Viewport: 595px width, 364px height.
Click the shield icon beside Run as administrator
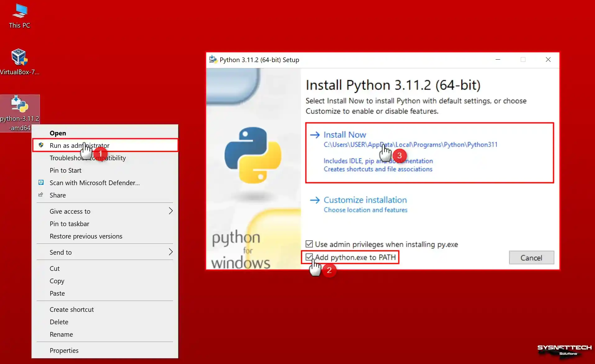click(x=41, y=145)
